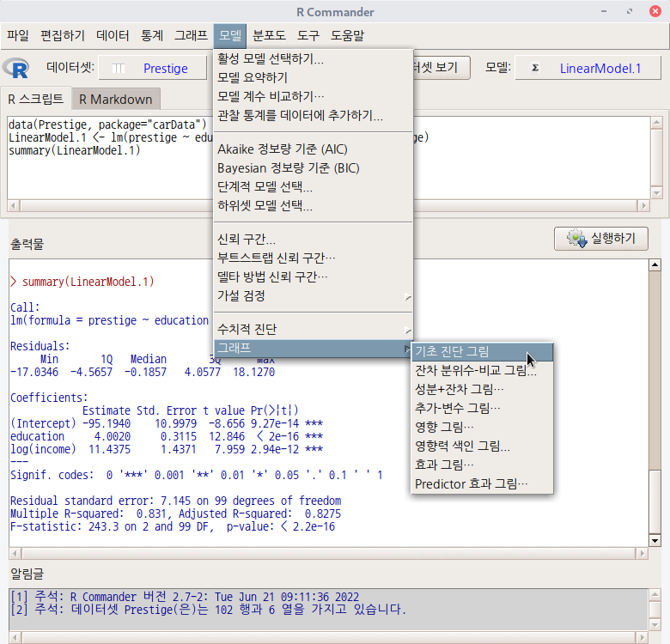Click the Multiple R-squared output line

point(175,513)
